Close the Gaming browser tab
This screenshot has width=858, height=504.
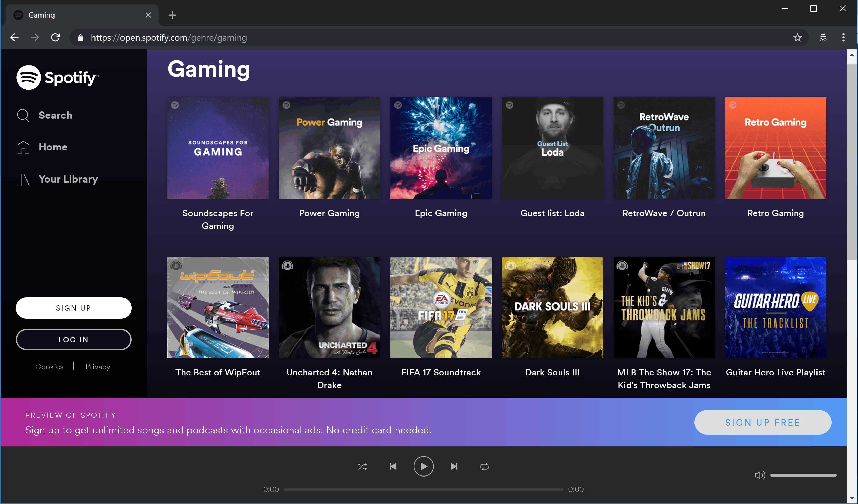[148, 15]
